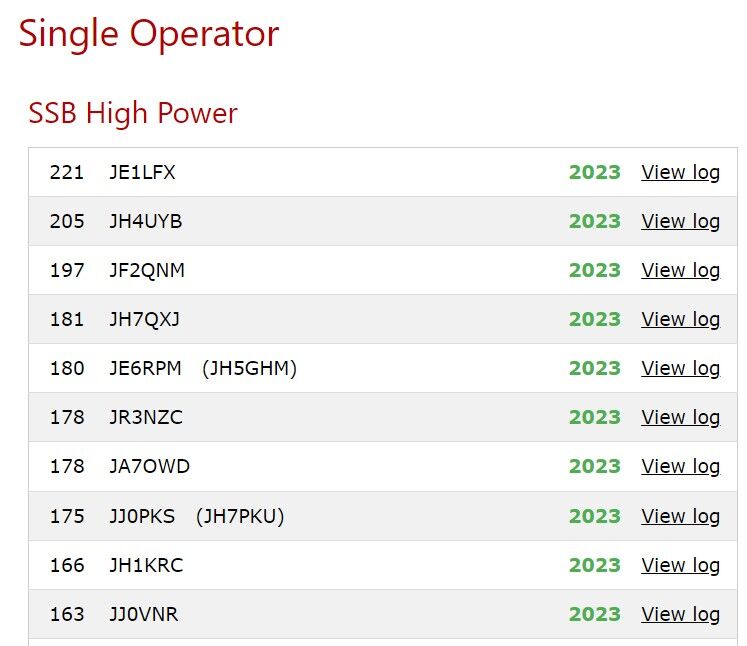747x646 pixels.
Task: Click the callsign JJ0VNR
Action: 143,615
